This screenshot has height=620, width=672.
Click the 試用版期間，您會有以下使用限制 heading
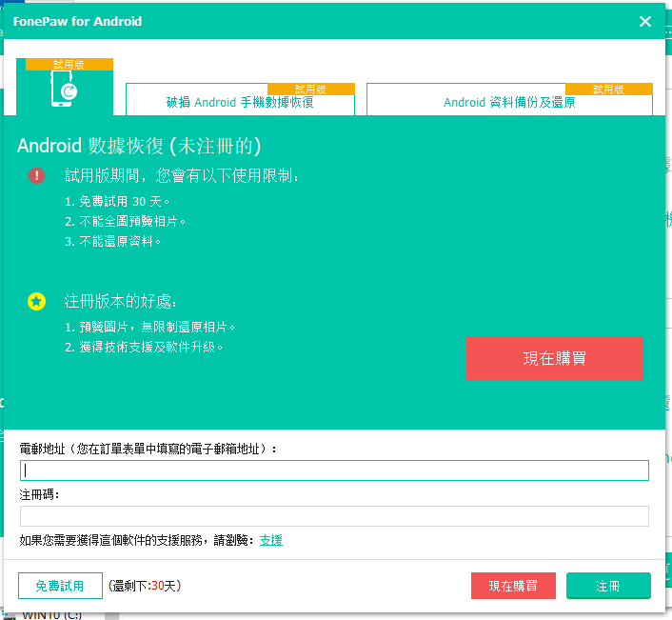coord(182,175)
